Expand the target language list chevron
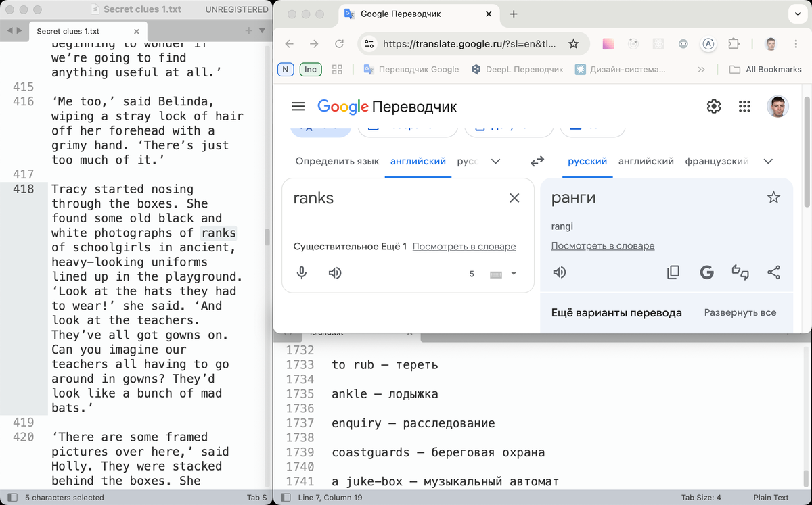The image size is (812, 505). coord(768,162)
